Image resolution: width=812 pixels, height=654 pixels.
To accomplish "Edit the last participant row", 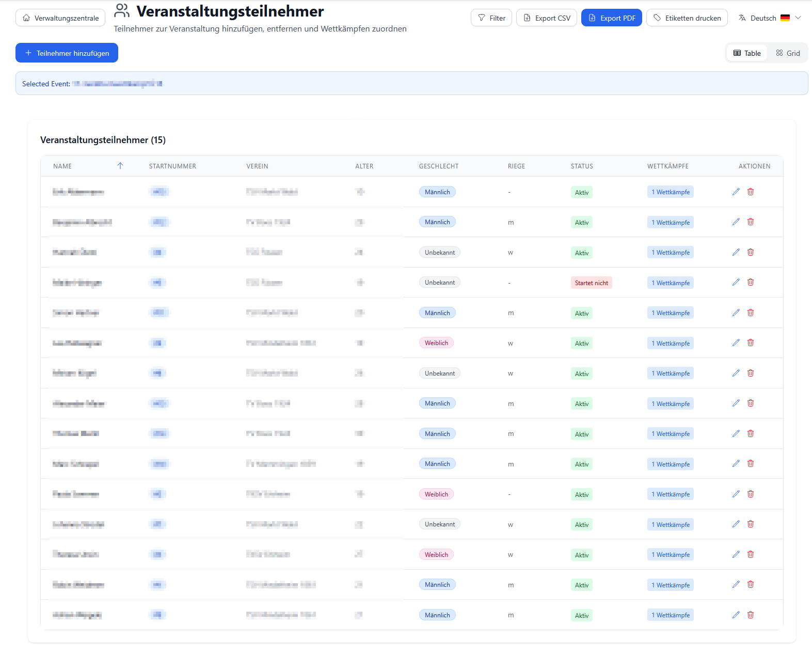I will (736, 615).
